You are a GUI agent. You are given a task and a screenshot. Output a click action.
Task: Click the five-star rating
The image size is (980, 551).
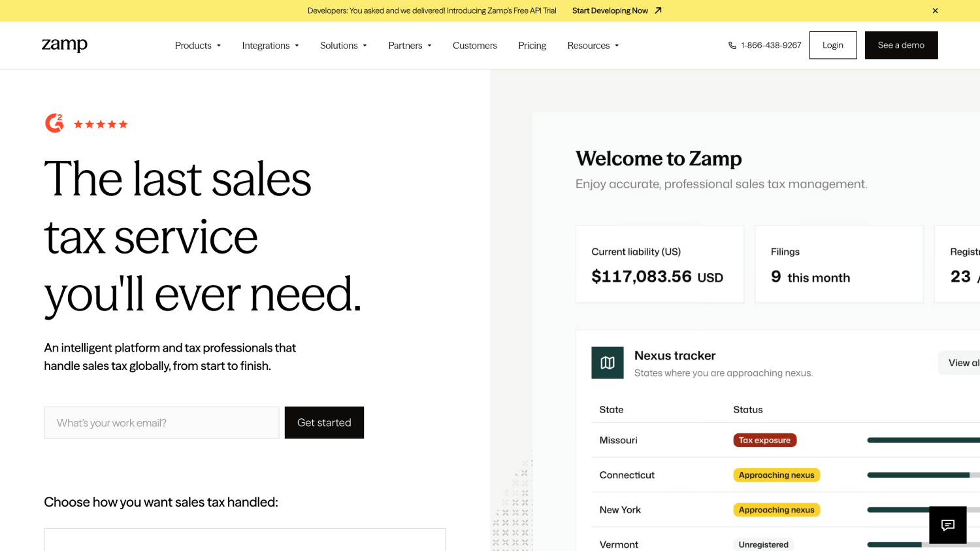coord(101,124)
